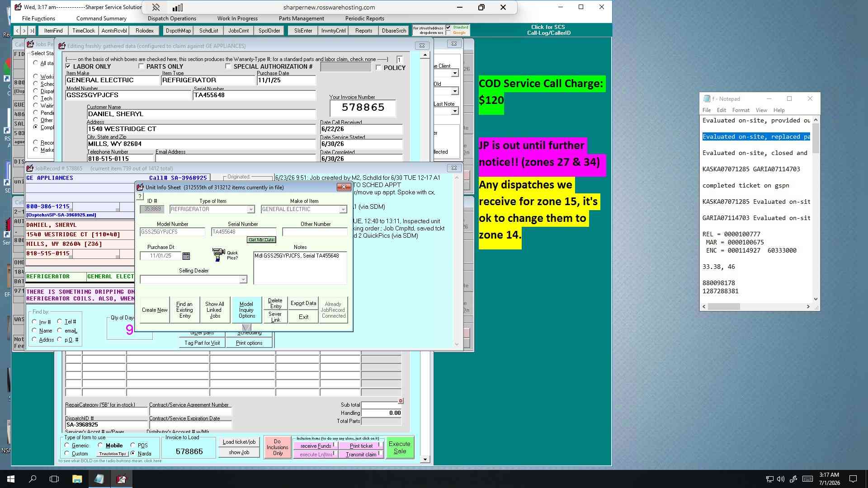Open the Dispatch Operations menu
Screen dimensions: 868x488
172,19
